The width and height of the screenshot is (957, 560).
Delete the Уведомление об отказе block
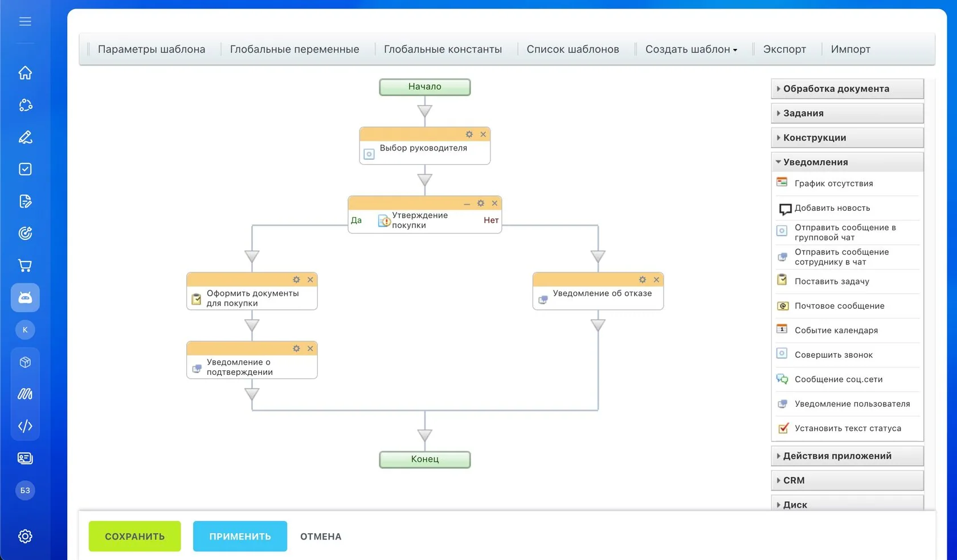point(656,280)
